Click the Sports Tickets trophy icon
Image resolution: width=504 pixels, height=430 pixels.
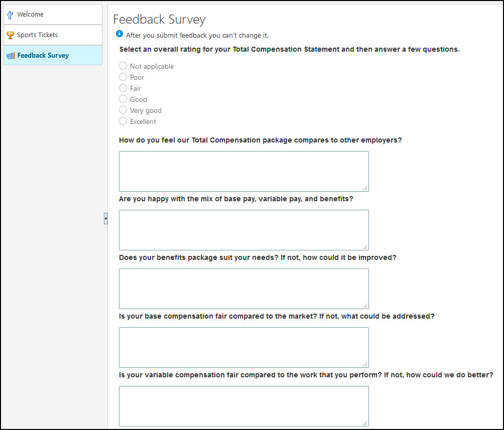pos(10,35)
